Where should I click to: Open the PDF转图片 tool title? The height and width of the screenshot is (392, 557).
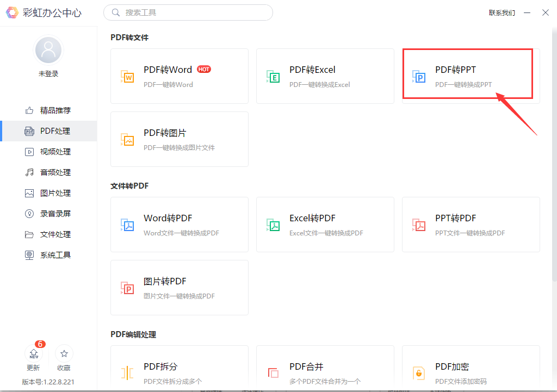click(165, 133)
